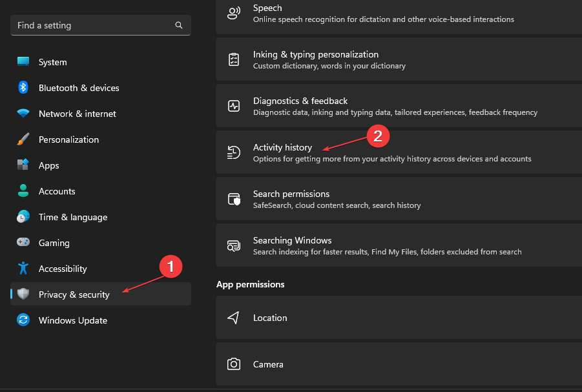Click the Gaming controller icon
This screenshot has width=582, height=392.
(23, 243)
